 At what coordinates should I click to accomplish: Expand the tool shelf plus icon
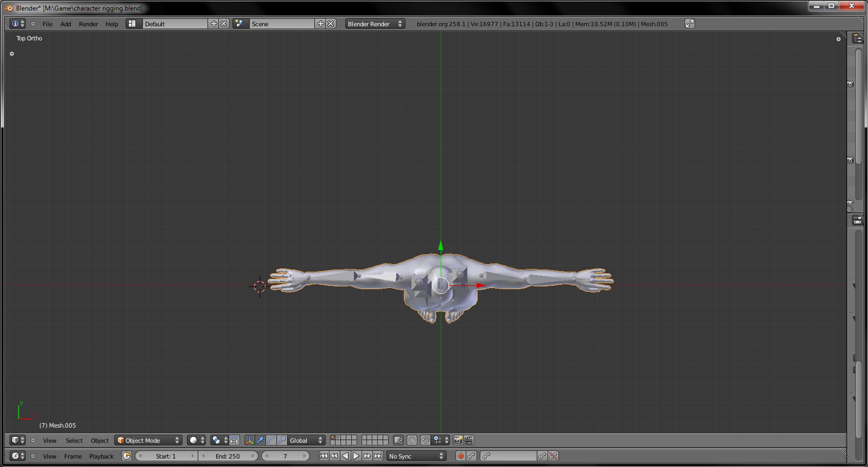point(12,54)
